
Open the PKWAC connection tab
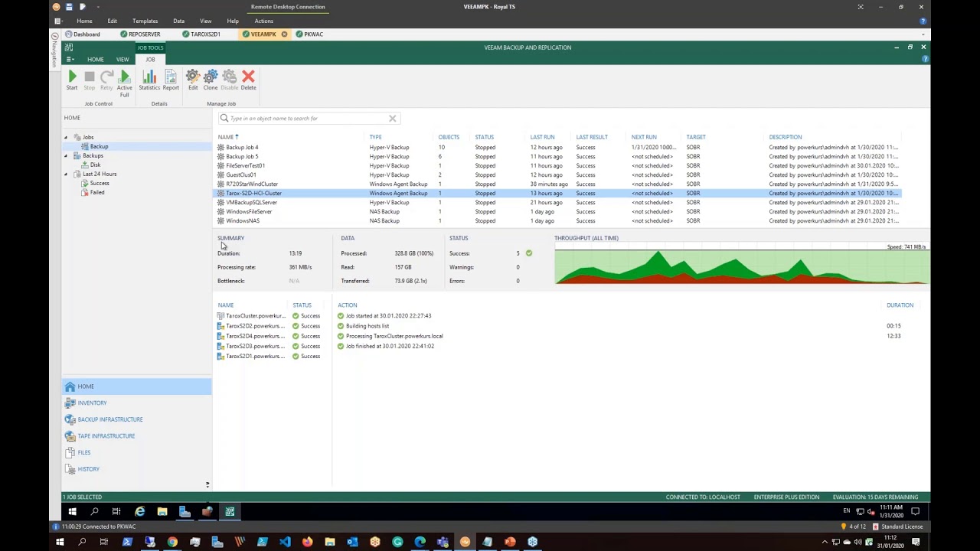310,34
